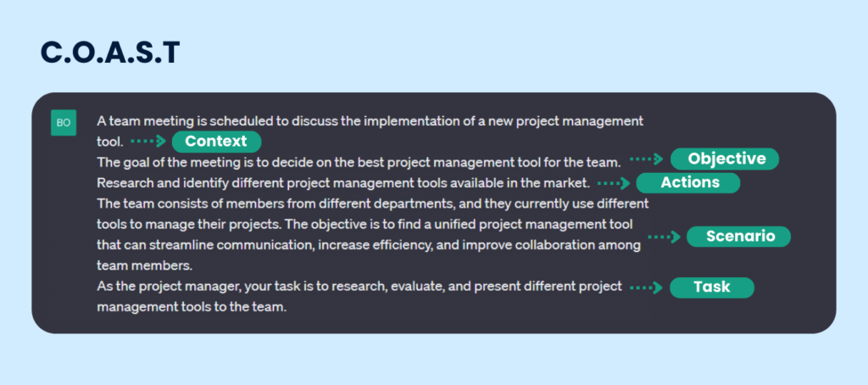Click the line starting "As the project manager"
The width and height of the screenshot is (868, 385).
tap(359, 287)
